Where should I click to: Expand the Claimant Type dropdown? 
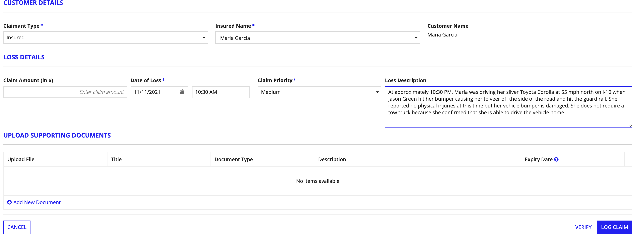[x=105, y=37]
